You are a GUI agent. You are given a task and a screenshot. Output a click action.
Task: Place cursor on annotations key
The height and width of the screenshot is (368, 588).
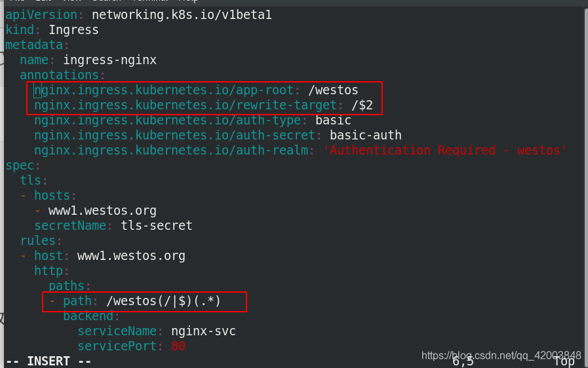tap(62, 75)
